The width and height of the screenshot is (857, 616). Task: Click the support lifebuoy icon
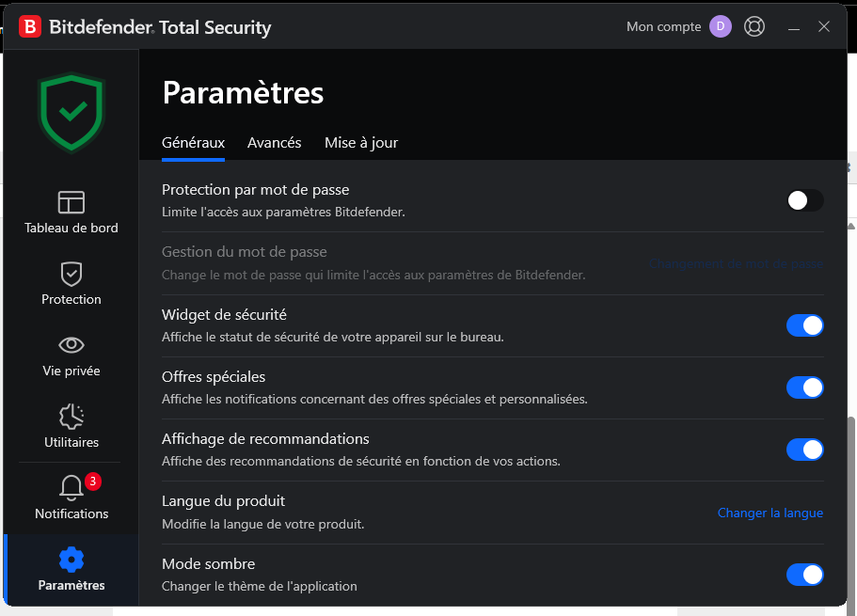tap(754, 26)
